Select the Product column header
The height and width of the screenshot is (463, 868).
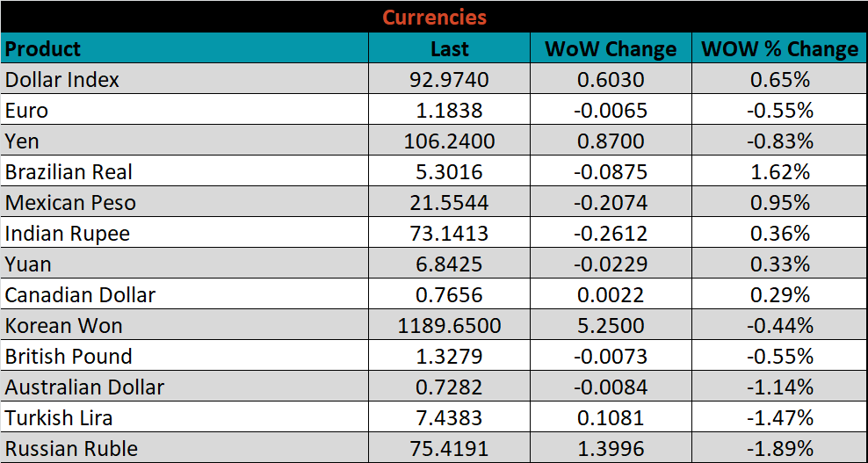[x=43, y=49]
